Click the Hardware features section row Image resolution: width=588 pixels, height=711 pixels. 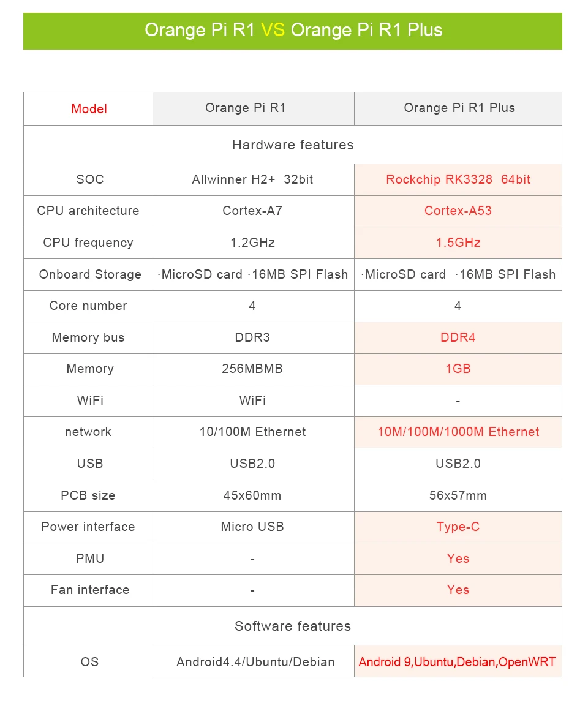293,145
